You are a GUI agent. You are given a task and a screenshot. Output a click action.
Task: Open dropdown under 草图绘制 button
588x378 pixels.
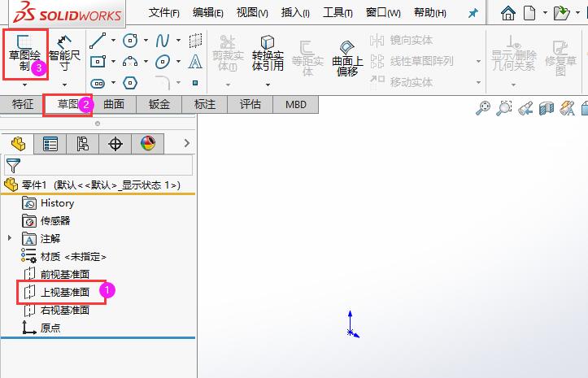pos(24,85)
